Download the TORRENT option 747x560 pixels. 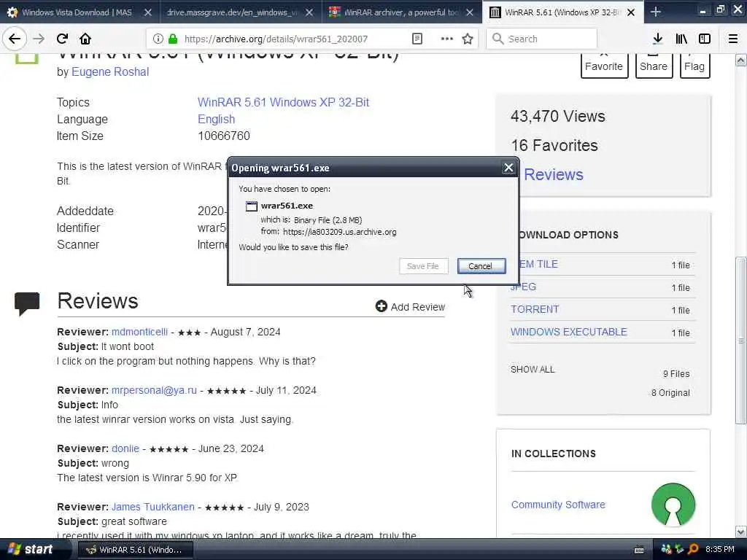coord(535,309)
